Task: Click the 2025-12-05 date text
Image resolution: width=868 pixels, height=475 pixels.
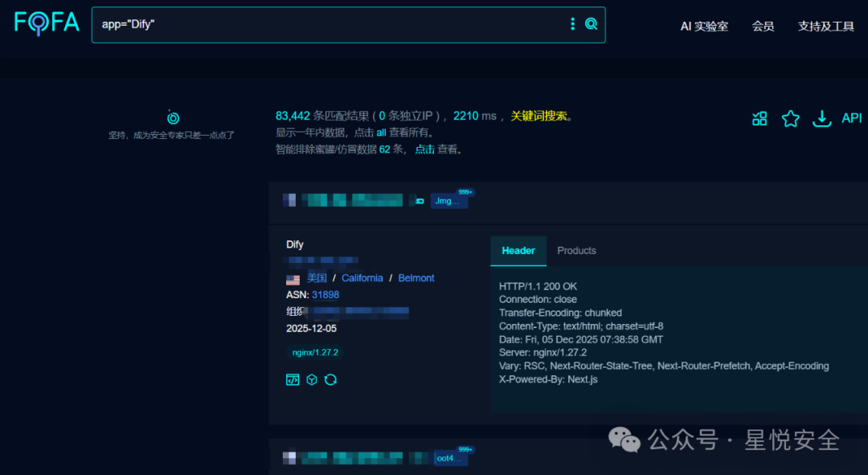Action: pyautogui.click(x=311, y=328)
